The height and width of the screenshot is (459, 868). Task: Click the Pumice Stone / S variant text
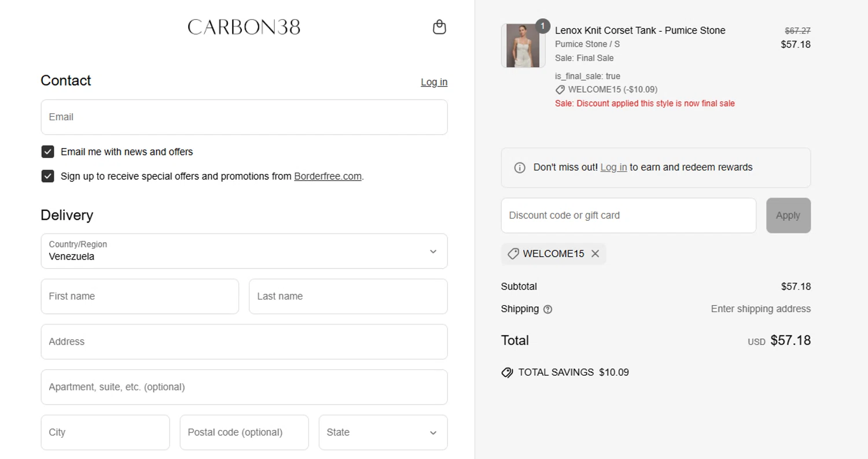coord(587,44)
